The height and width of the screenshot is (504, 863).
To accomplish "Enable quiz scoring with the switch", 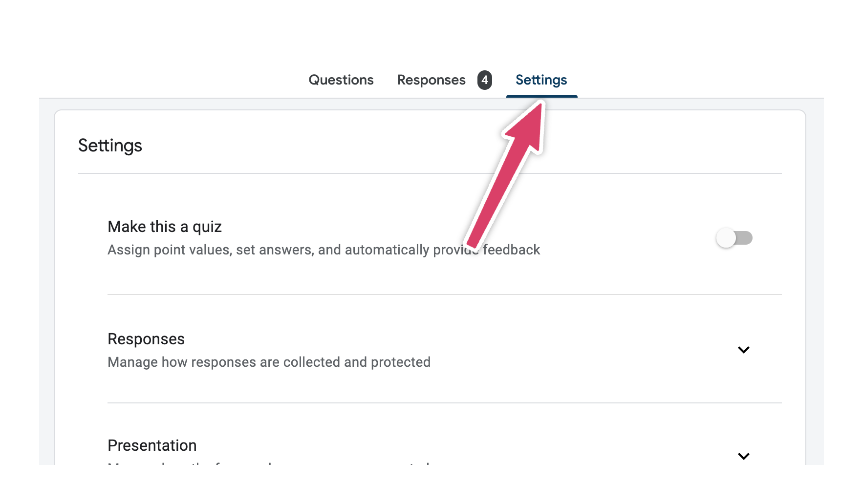I will [734, 238].
